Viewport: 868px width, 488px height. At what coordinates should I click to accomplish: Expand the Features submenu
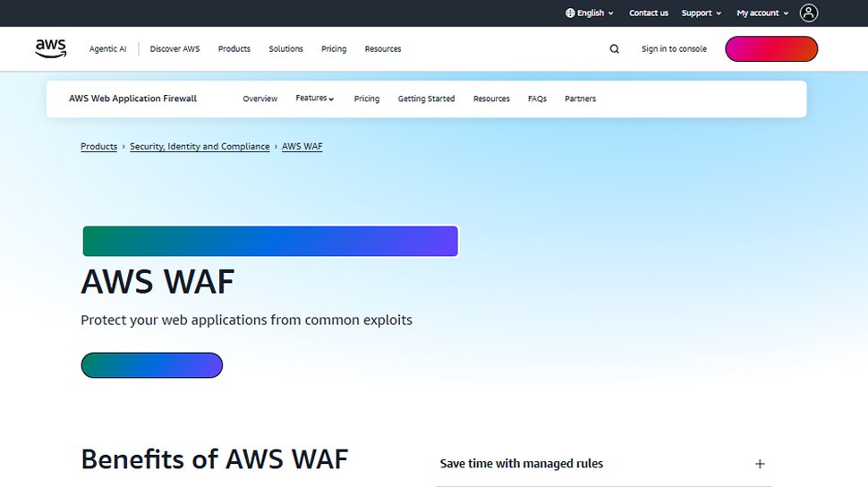click(x=315, y=98)
